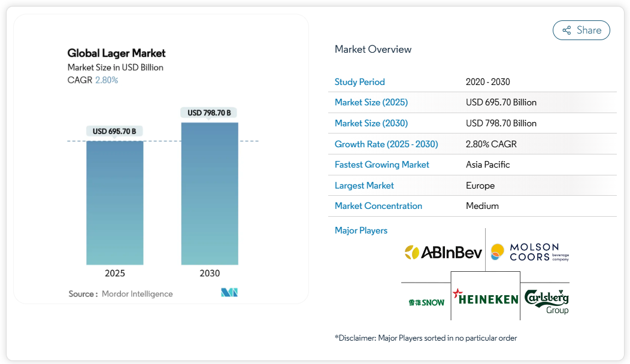This screenshot has width=630, height=364.
Task: Click the Heineken logo
Action: [x=485, y=297]
